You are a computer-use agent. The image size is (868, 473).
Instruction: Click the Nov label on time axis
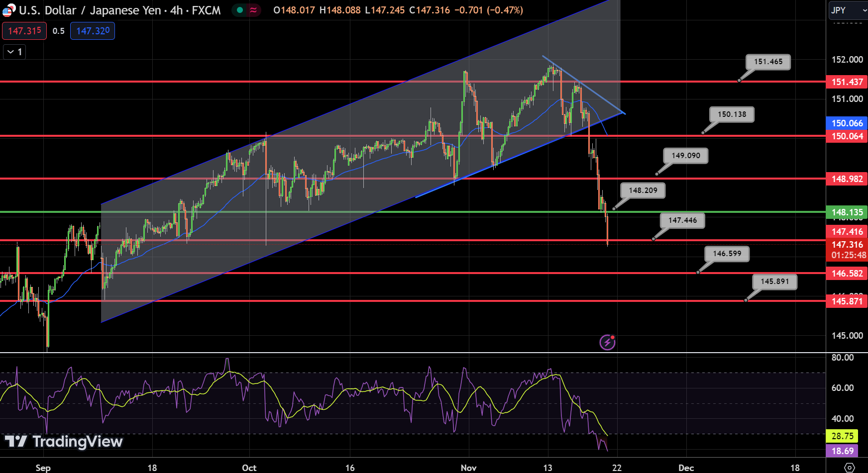pos(468,468)
